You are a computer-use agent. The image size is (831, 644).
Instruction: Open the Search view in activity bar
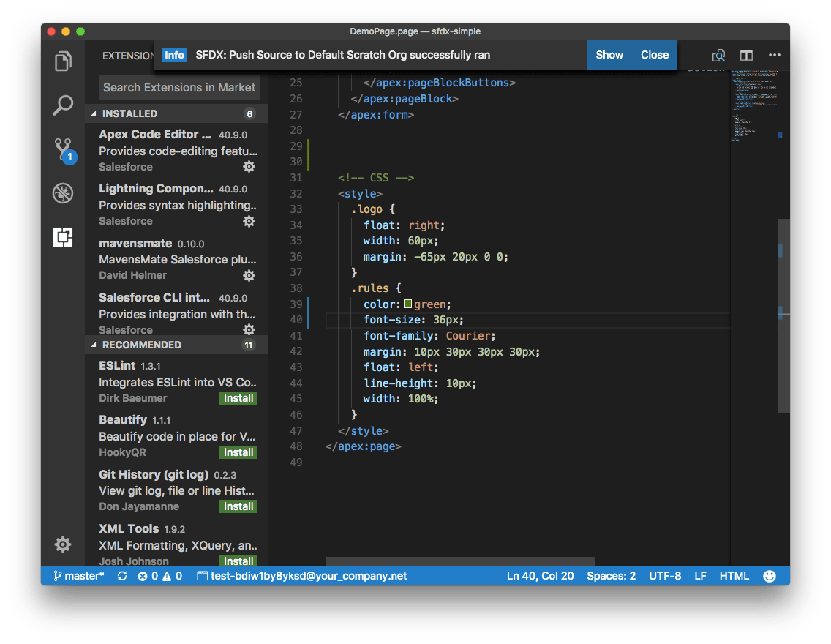coord(63,105)
